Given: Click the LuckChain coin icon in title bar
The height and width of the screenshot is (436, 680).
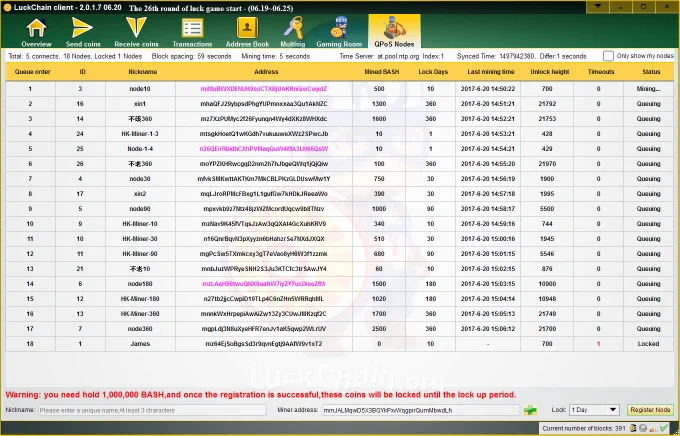Looking at the screenshot, I should [x=7, y=7].
